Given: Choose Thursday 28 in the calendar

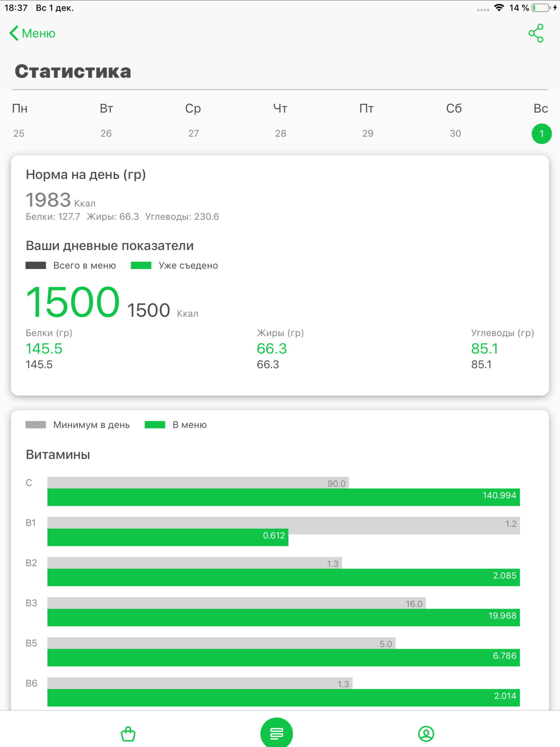Looking at the screenshot, I should [x=280, y=133].
